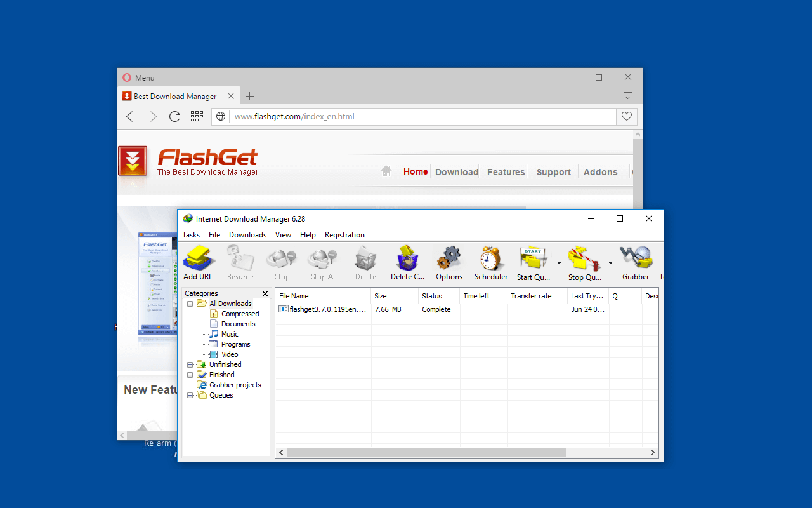The image size is (812, 508).
Task: Go forward in the Opera browser
Action: [x=152, y=116]
